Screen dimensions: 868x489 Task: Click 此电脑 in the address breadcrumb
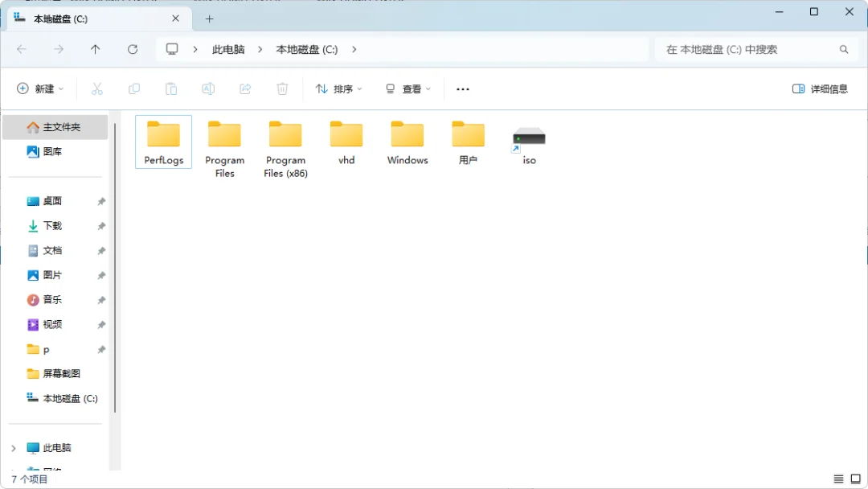tap(228, 49)
